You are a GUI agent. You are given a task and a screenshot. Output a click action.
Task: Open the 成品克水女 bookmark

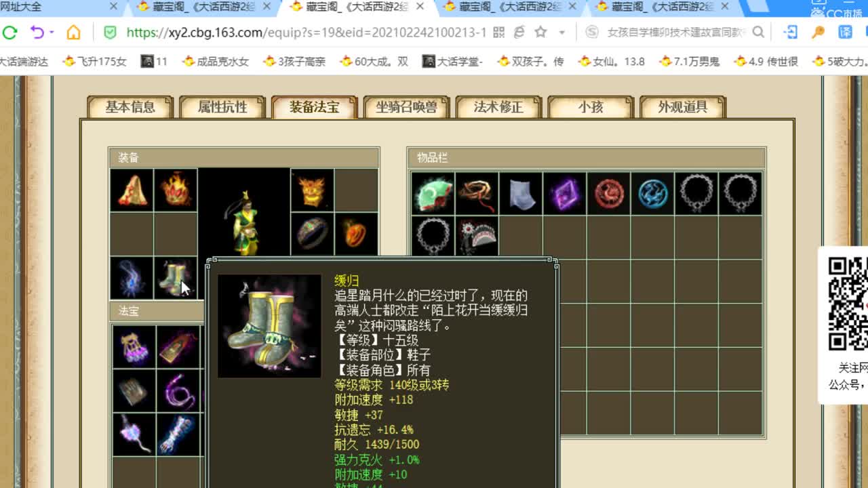tap(216, 61)
